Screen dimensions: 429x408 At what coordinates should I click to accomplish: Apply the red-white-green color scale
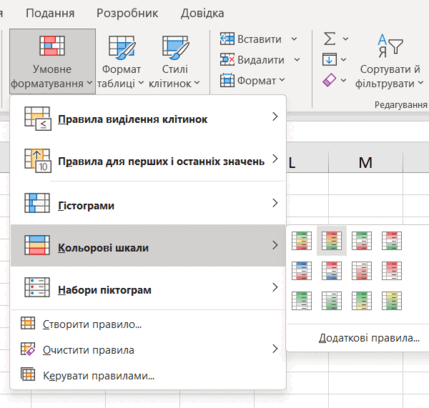[392, 241]
